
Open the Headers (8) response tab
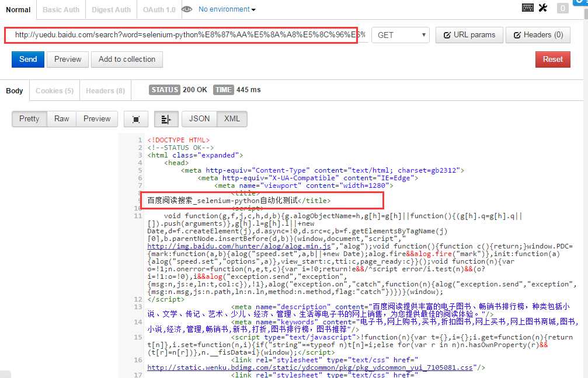coord(105,90)
